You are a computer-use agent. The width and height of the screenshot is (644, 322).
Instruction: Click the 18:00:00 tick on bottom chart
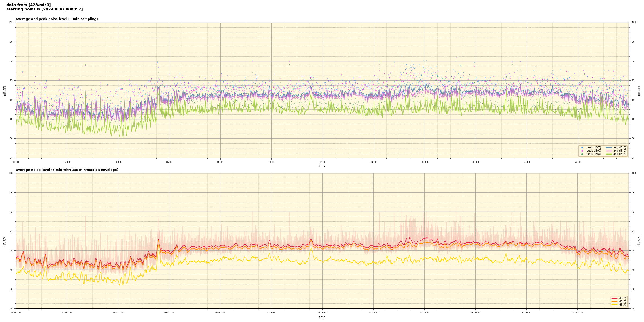[475, 313]
